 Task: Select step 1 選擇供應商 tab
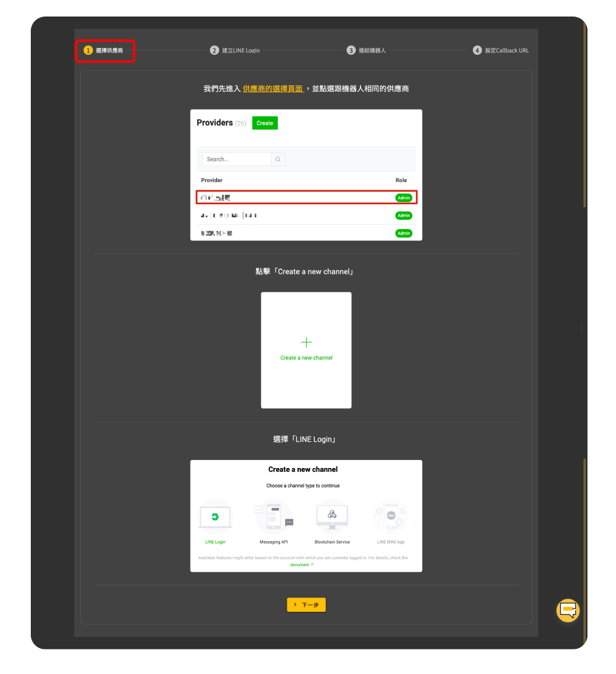(x=104, y=51)
